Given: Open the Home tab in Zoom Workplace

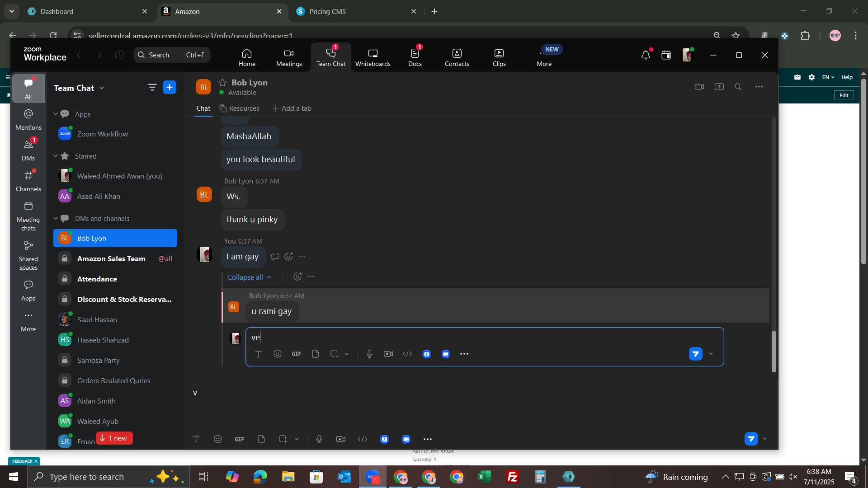Looking at the screenshot, I should coord(247,57).
